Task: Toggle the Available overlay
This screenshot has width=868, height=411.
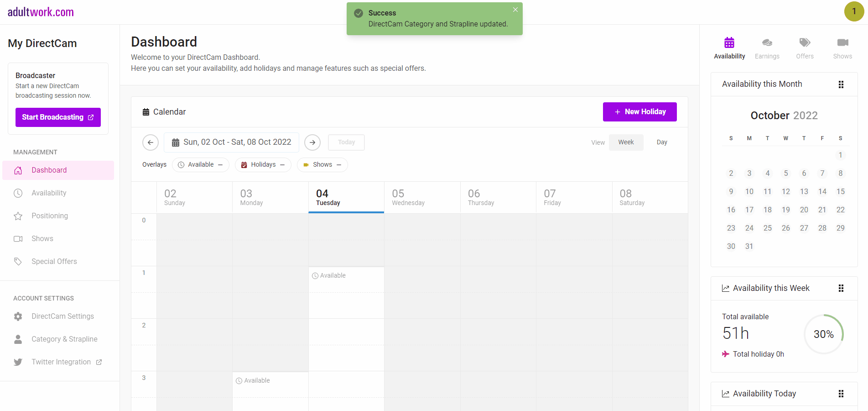Action: click(x=201, y=165)
